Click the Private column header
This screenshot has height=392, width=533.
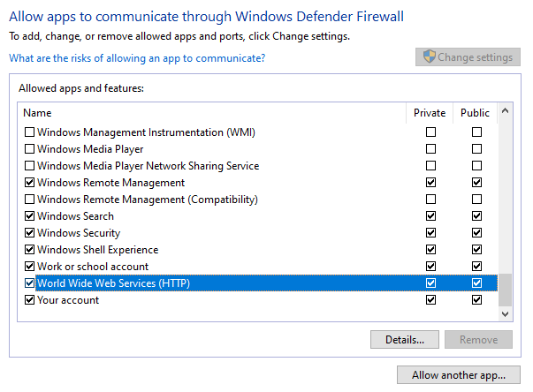pyautogui.click(x=430, y=113)
